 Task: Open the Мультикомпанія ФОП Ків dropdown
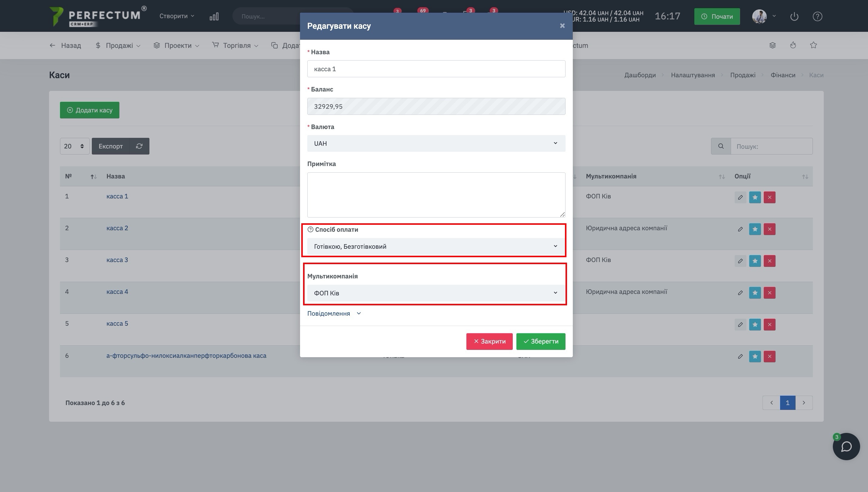coord(436,293)
